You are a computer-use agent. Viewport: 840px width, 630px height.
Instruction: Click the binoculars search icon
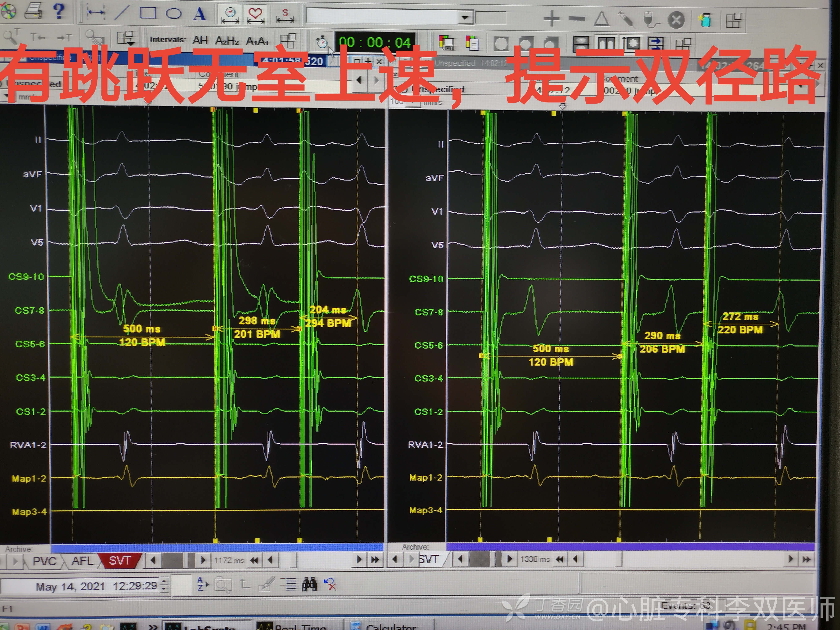[x=309, y=584]
